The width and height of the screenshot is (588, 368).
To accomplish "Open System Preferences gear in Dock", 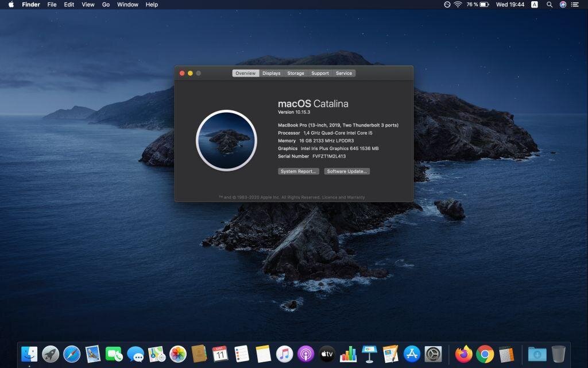I will pyautogui.click(x=433, y=354).
